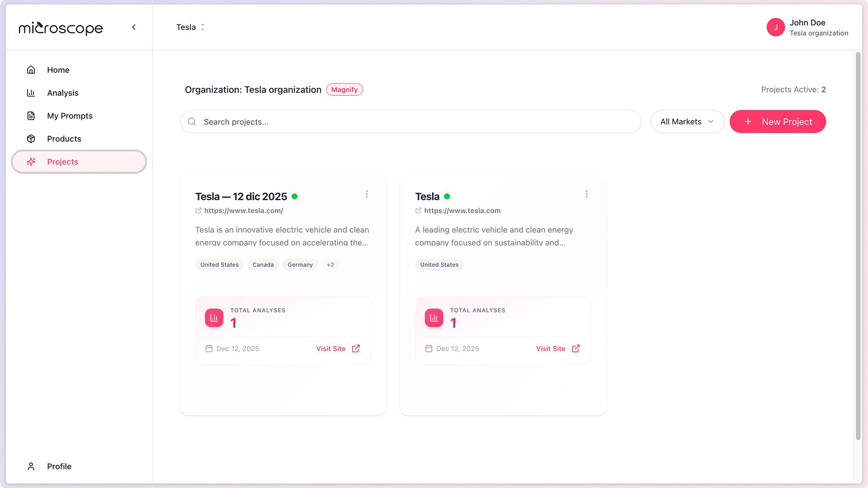Image resolution: width=868 pixels, height=488 pixels.
Task: Click external link icon beside https://www.tesla.com/
Action: [x=198, y=211]
